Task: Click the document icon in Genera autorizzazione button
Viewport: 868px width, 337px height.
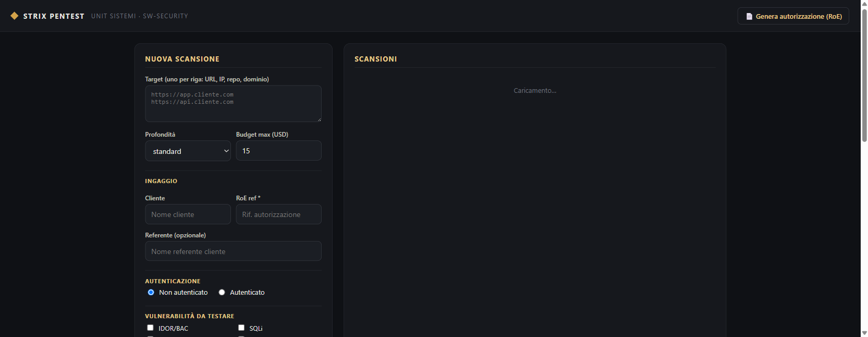Action: (749, 16)
